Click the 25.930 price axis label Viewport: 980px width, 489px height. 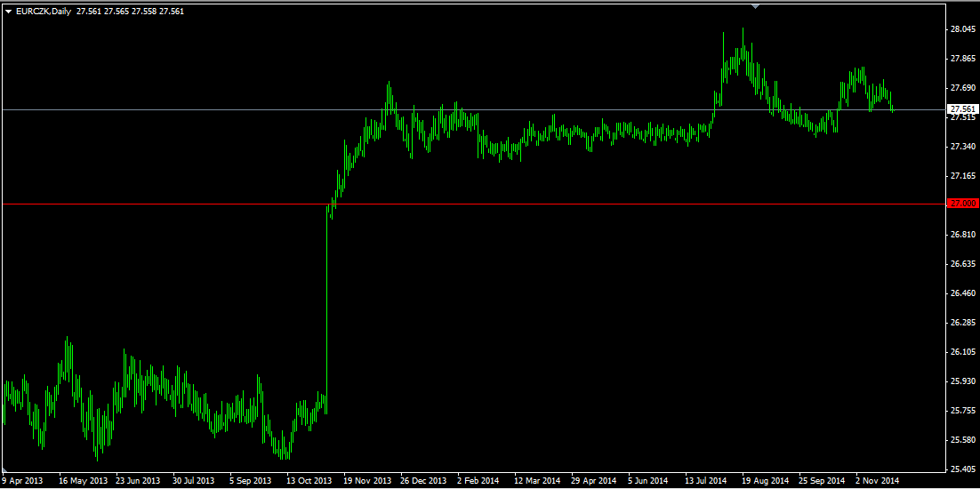tap(962, 381)
